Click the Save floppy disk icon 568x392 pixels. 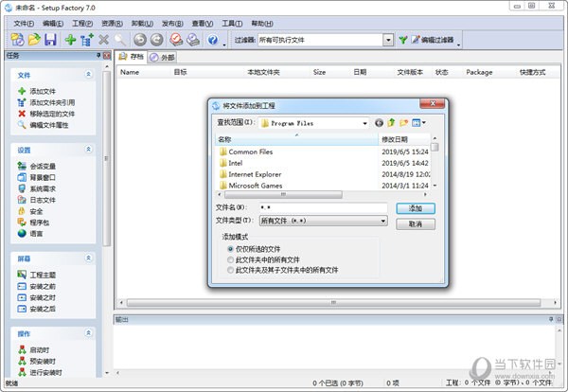tap(50, 40)
